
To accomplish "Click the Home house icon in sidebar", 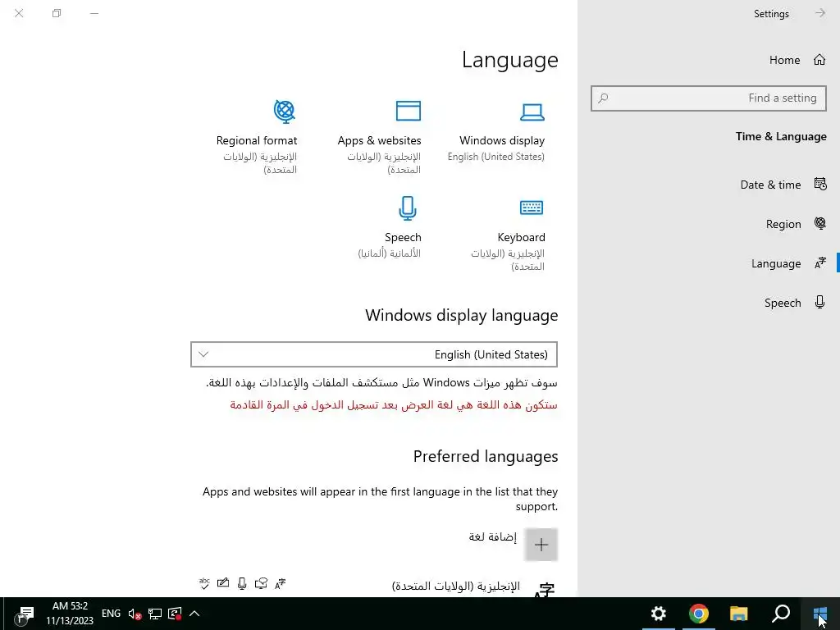I will tap(819, 59).
